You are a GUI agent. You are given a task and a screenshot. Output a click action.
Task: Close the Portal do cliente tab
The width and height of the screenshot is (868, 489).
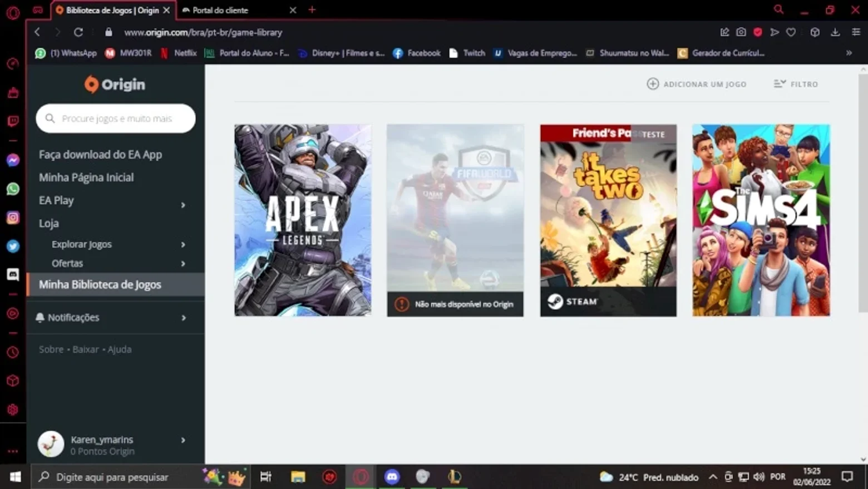click(x=293, y=10)
